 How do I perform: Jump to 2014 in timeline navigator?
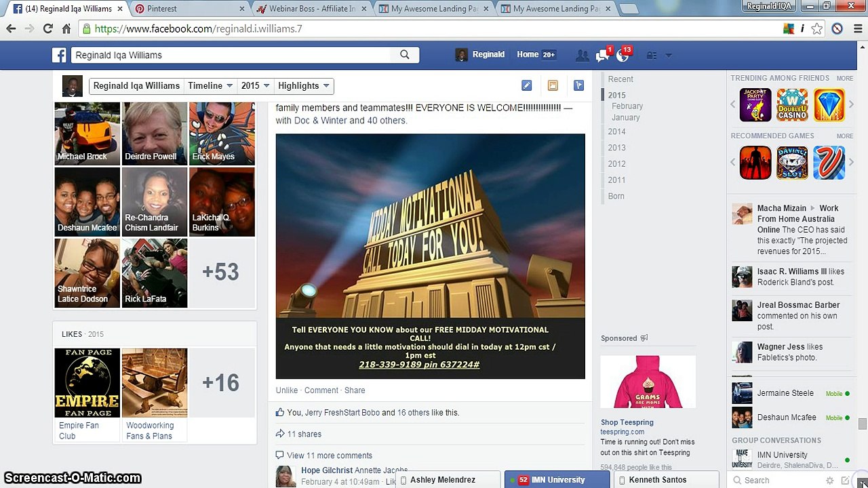tap(617, 131)
